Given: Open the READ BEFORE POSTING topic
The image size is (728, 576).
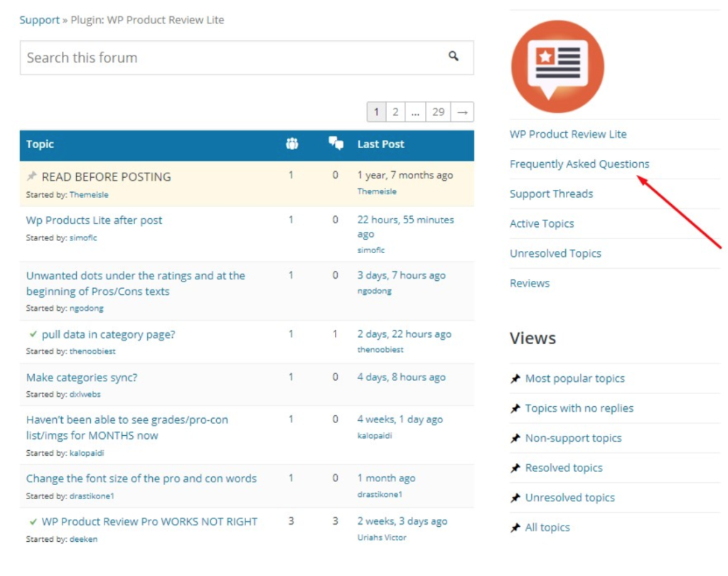Looking at the screenshot, I should coord(106,177).
